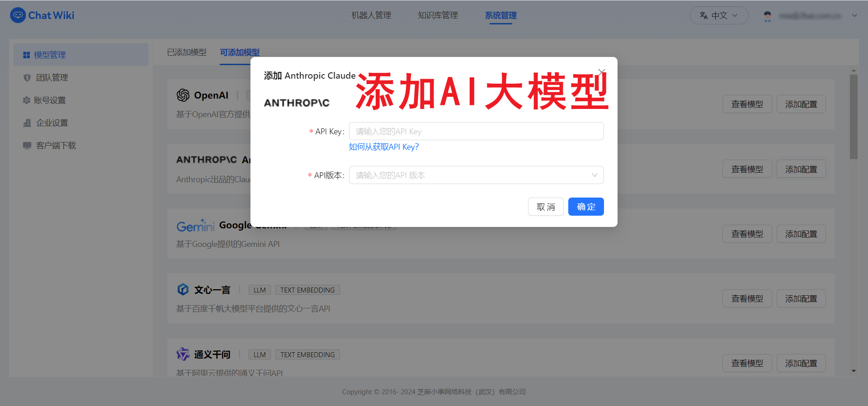Click the 确定 button
868x406 pixels.
pyautogui.click(x=586, y=207)
